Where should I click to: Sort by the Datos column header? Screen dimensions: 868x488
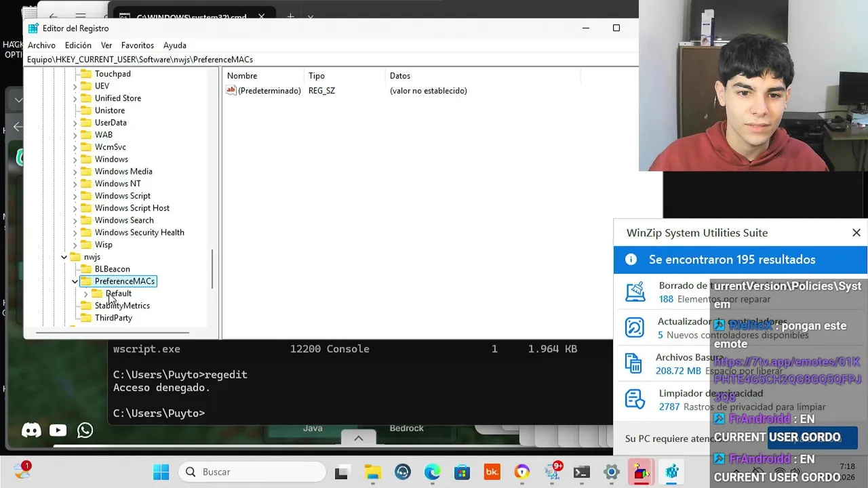483,76
